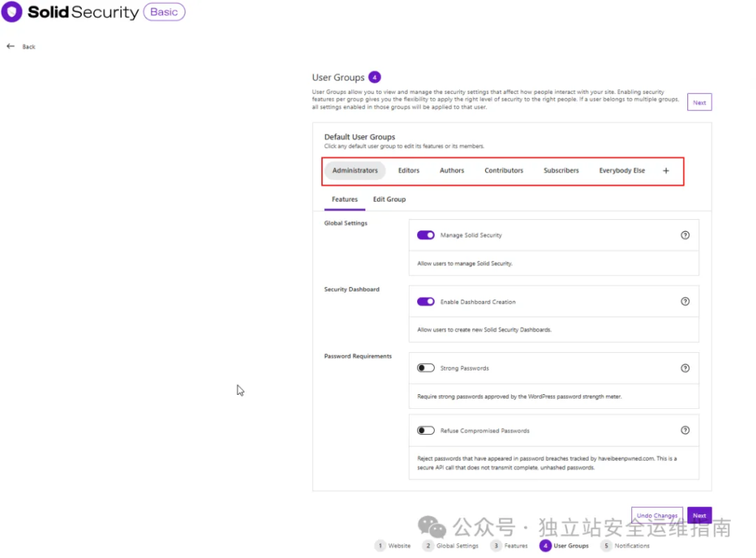Click the step 4 badge beside User Groups heading
The height and width of the screenshot is (558, 756).
click(x=374, y=77)
